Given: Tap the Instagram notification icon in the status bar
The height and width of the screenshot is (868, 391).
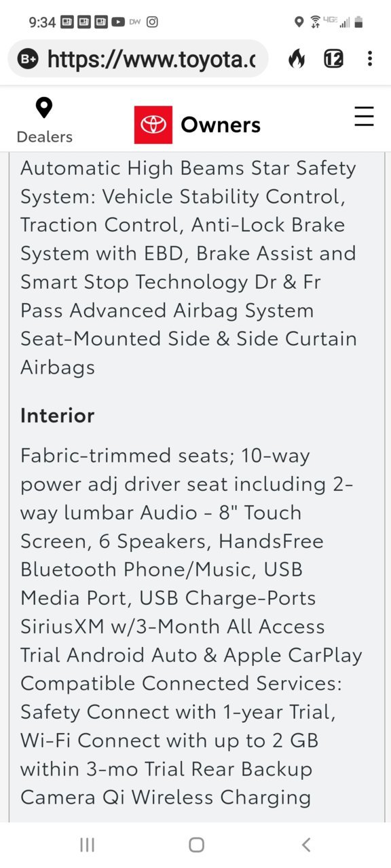Looking at the screenshot, I should click(x=152, y=22).
